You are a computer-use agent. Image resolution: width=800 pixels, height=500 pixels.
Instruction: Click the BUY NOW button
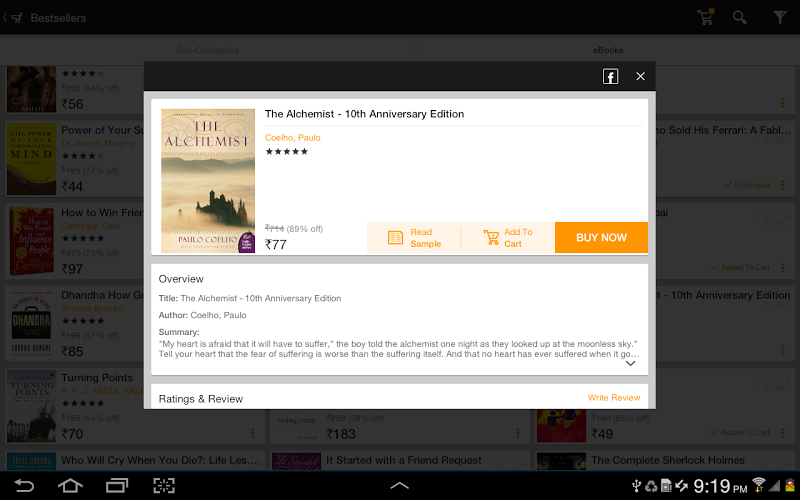click(601, 238)
